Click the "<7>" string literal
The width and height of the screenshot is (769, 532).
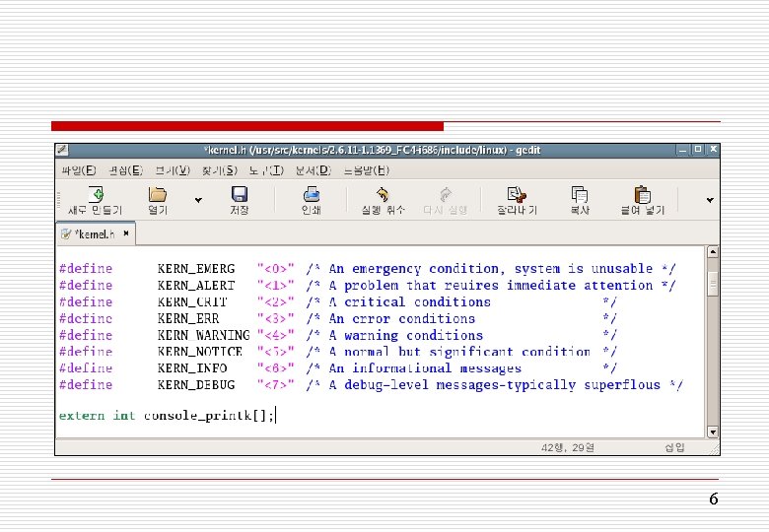tap(276, 385)
